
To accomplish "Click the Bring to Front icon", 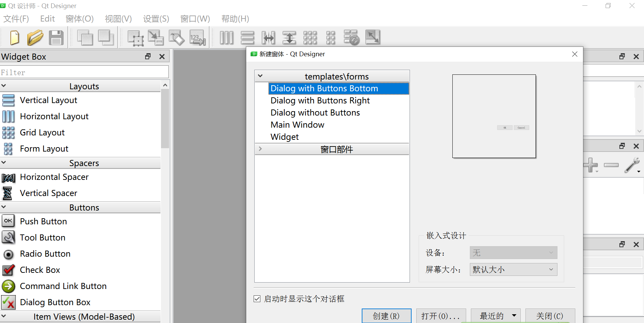I will point(106,37).
